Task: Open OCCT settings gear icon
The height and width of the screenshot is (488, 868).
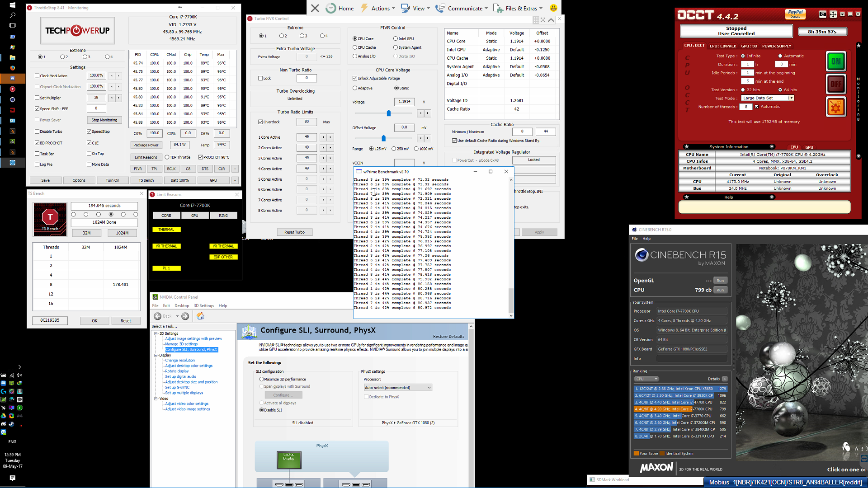Action: pyautogui.click(x=836, y=107)
